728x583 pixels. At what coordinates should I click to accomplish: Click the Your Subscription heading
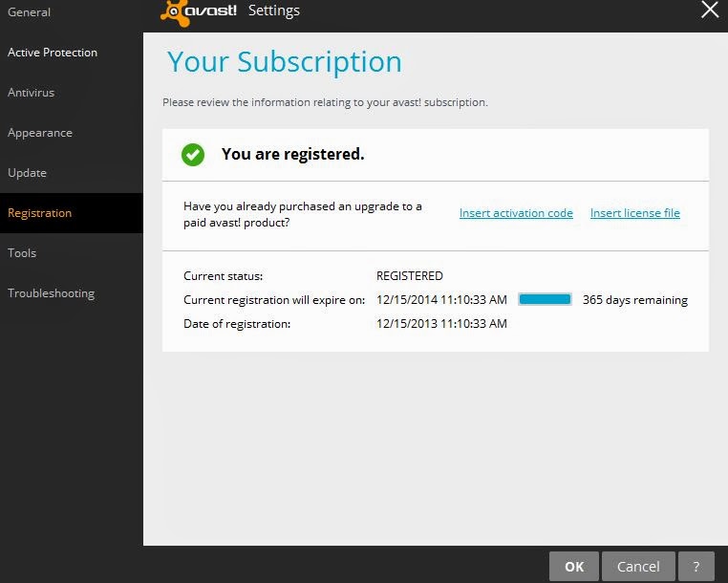point(284,62)
